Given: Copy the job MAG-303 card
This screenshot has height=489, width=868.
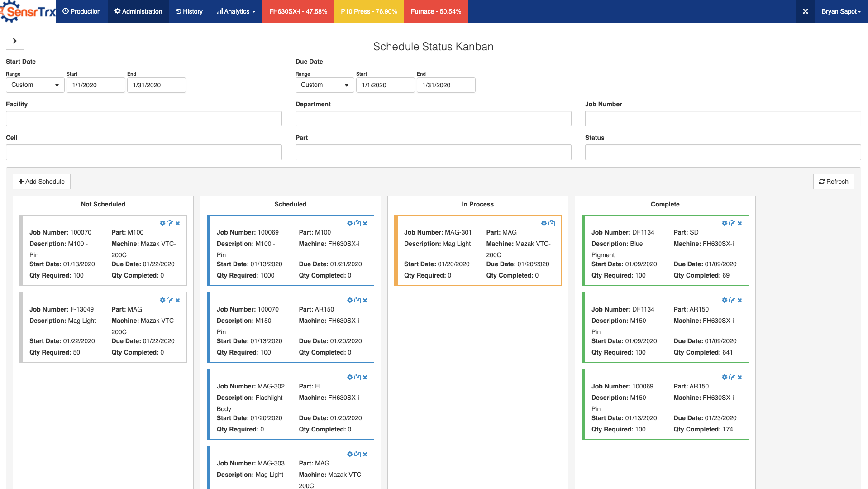Looking at the screenshot, I should click(x=358, y=454).
